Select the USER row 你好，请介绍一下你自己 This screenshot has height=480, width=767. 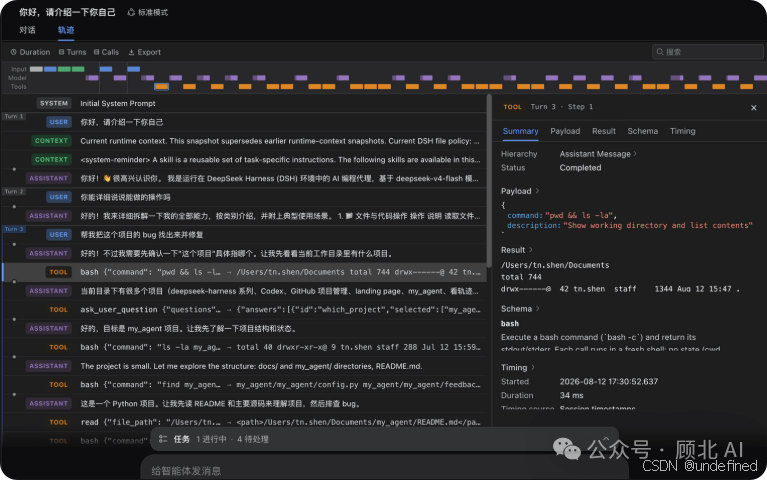[244, 122]
